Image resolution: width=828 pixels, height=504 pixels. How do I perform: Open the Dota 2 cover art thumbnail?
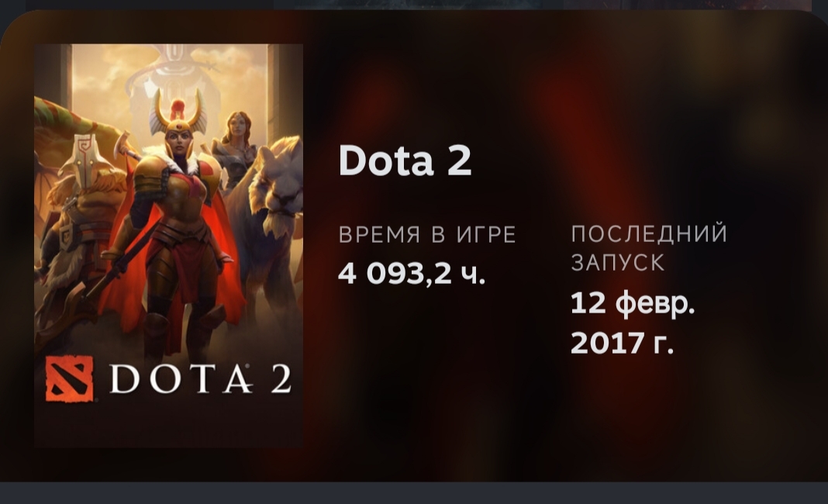(168, 246)
